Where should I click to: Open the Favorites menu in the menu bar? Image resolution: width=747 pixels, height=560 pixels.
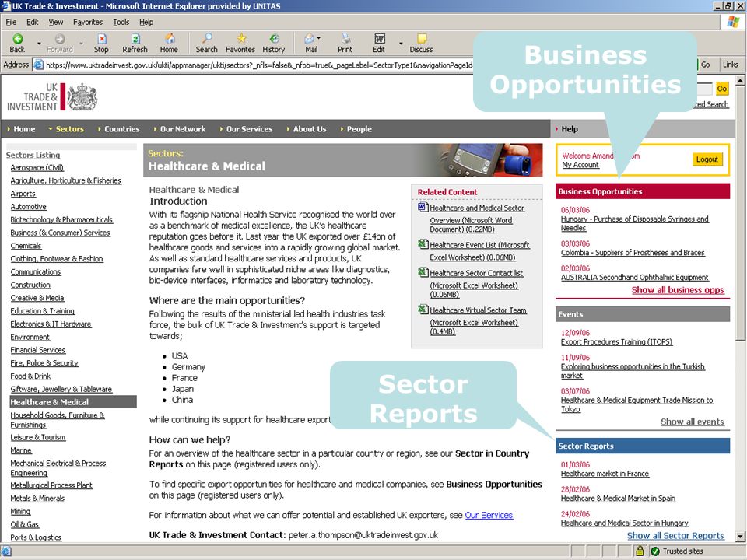[88, 22]
